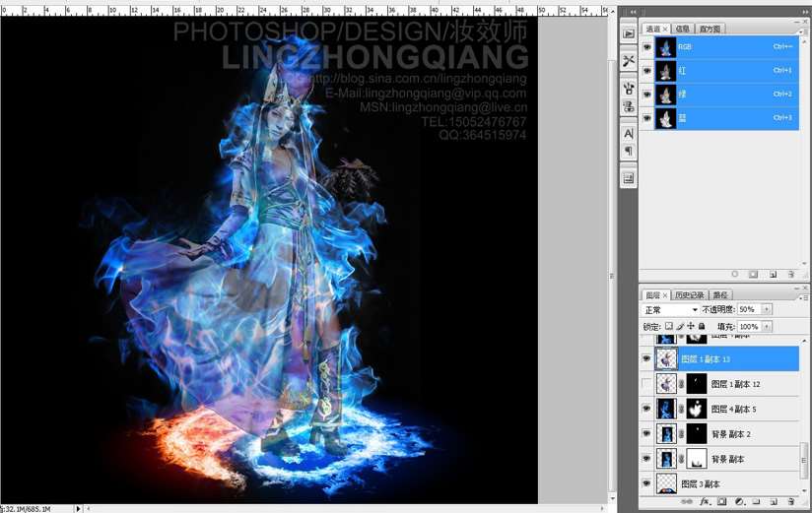Toggle lock all padlock icon
Viewport: 812px width, 513px height.
coord(702,326)
